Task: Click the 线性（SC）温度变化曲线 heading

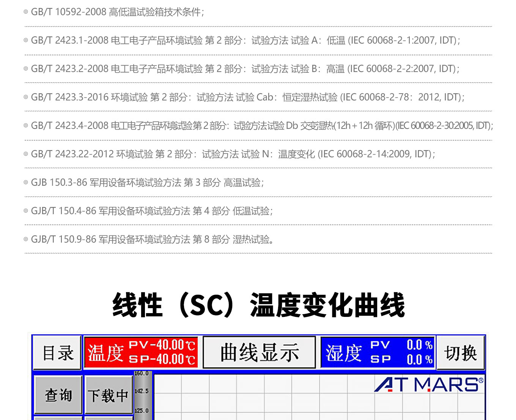Action: [x=258, y=305]
